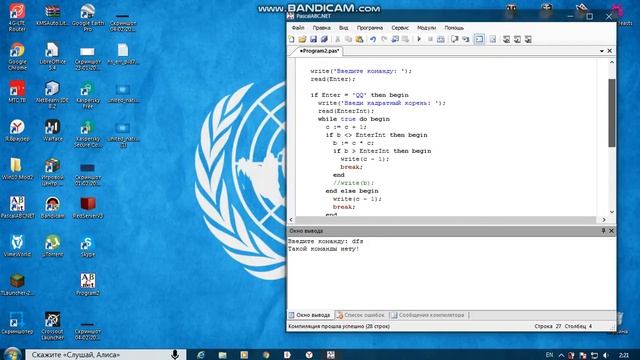Click the editor vertical scrollbar thumb
Screen dimensions: 640x360
click(x=612, y=113)
